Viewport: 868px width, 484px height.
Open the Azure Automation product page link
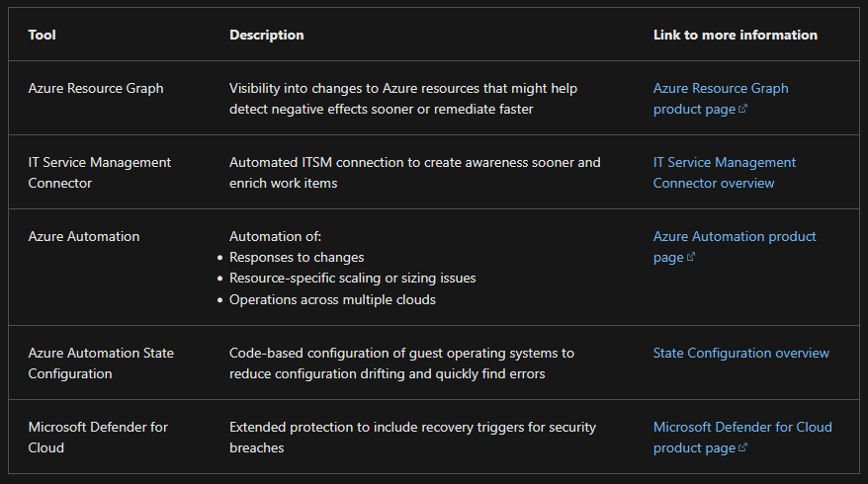(x=734, y=247)
